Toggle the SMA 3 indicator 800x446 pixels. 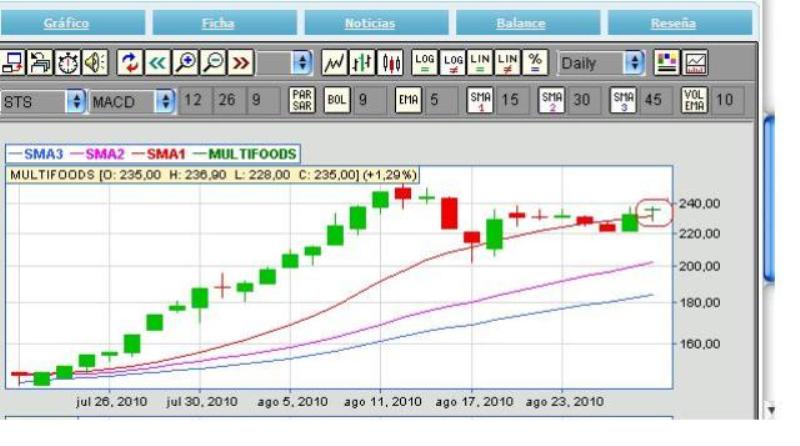click(x=623, y=100)
